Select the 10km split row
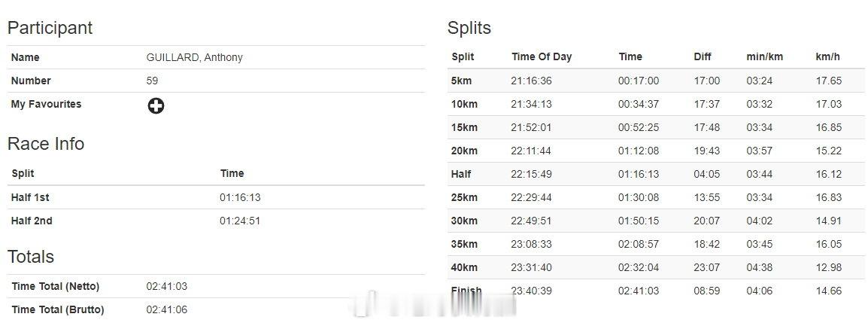 [655, 104]
